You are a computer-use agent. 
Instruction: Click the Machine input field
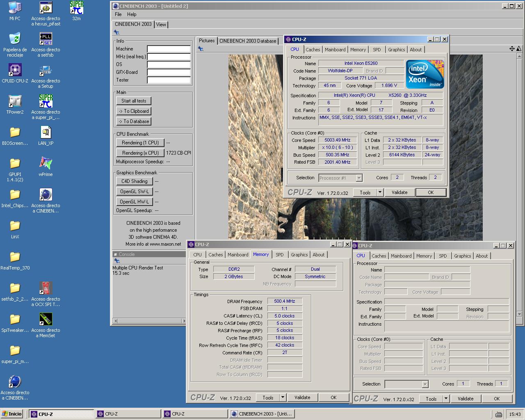[x=169, y=49]
